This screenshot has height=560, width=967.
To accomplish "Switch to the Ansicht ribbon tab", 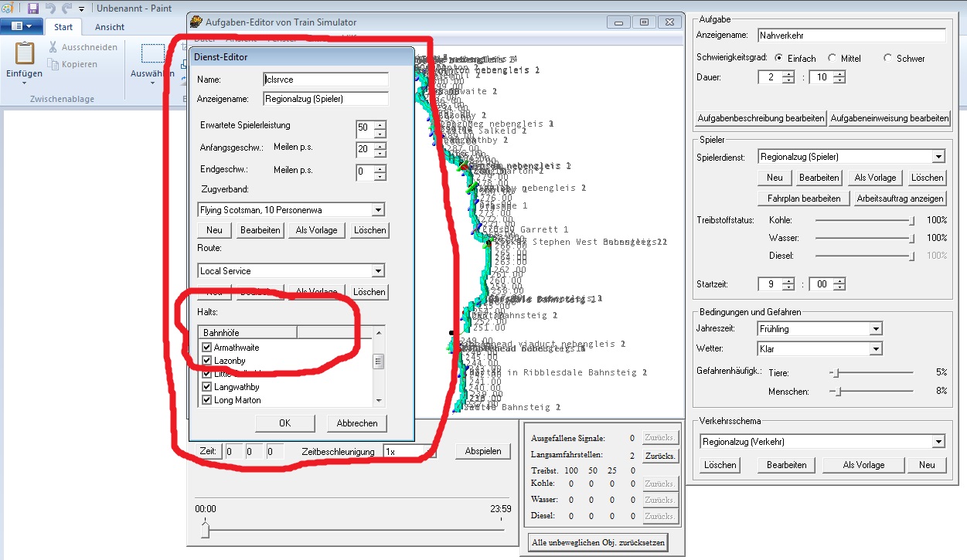I will pyautogui.click(x=110, y=27).
